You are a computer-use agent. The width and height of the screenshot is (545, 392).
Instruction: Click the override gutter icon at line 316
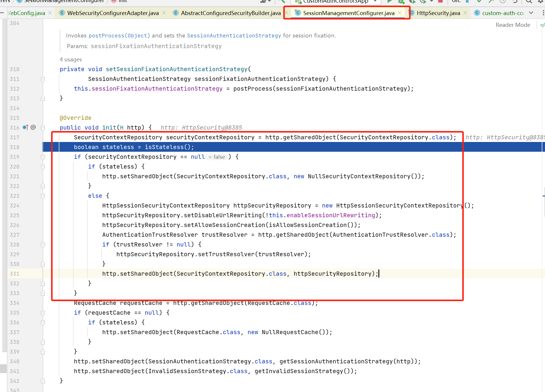25,127
